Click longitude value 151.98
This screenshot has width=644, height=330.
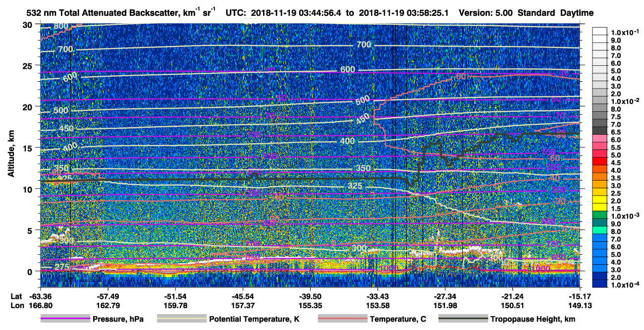(445, 305)
